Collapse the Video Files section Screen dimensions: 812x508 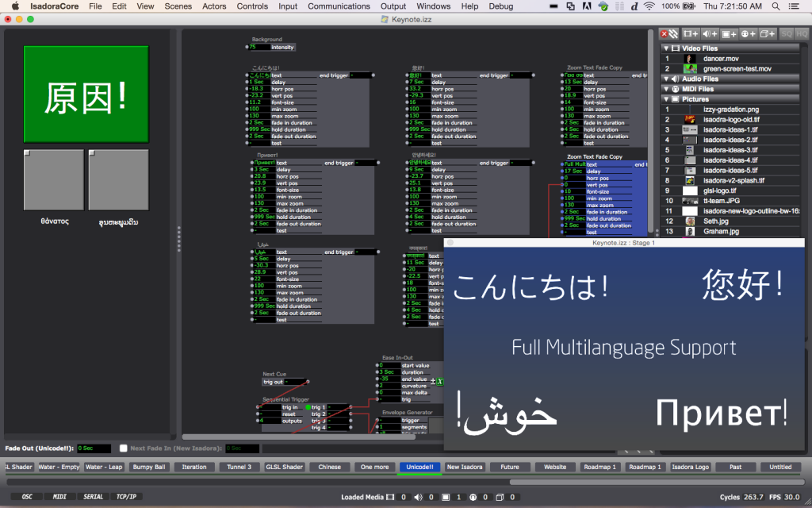(665, 48)
